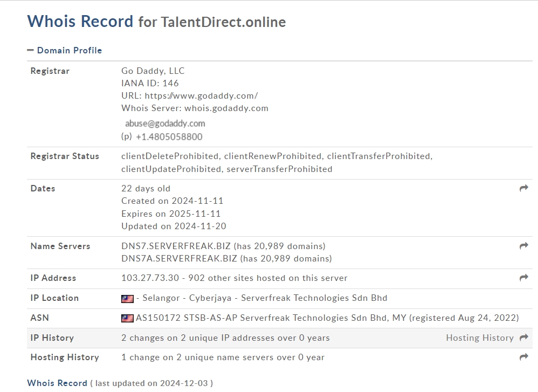
Task: Click the last updated on 2024-12-03 text
Action: (151, 383)
